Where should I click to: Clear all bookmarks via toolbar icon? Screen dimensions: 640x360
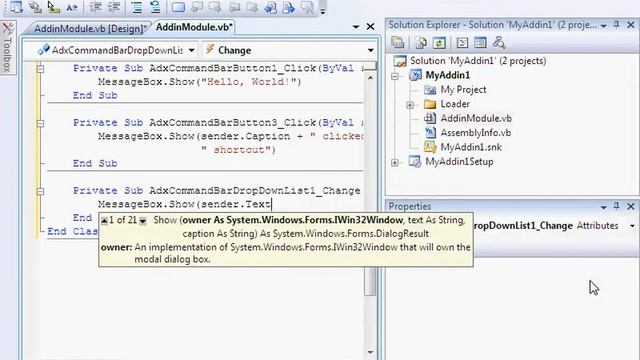click(x=307, y=7)
